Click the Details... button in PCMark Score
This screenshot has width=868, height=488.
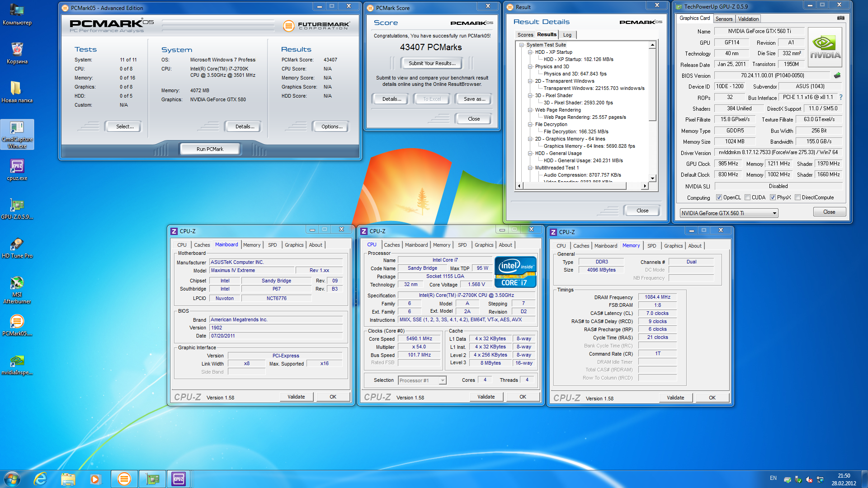coord(392,99)
